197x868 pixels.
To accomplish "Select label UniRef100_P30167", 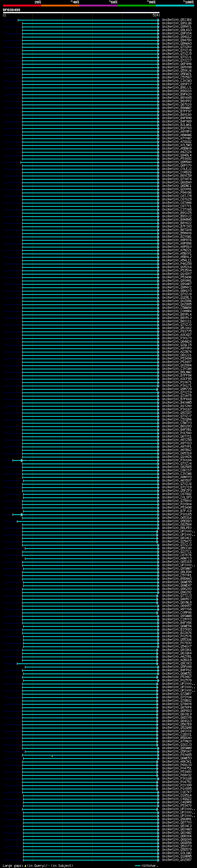I will tap(177, 410).
